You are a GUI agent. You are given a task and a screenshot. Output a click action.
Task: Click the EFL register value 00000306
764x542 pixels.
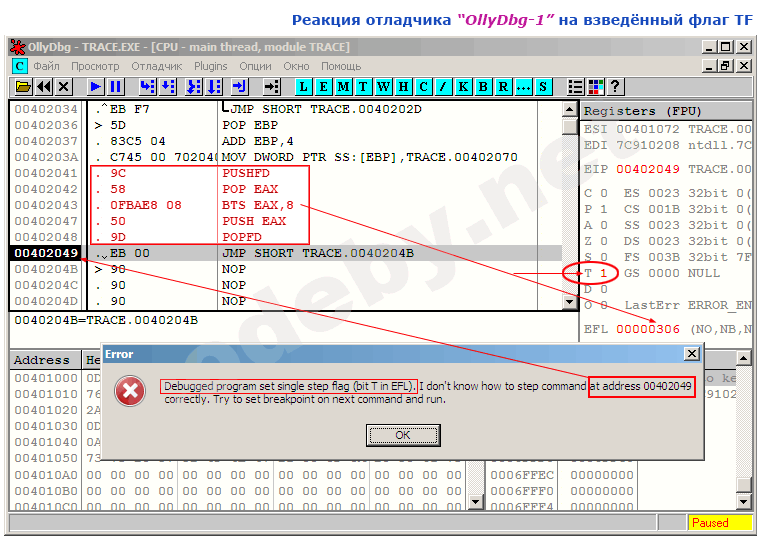648,329
